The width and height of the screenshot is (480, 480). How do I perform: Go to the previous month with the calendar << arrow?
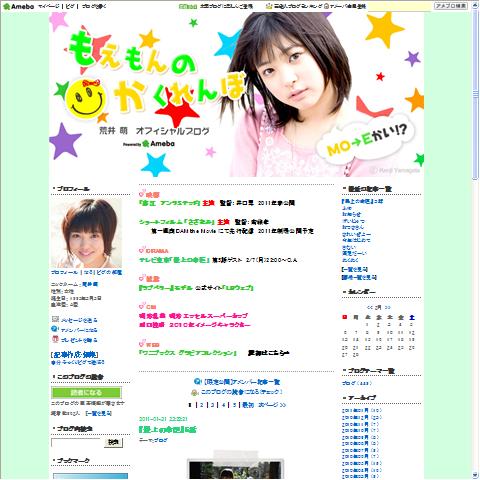(370, 307)
